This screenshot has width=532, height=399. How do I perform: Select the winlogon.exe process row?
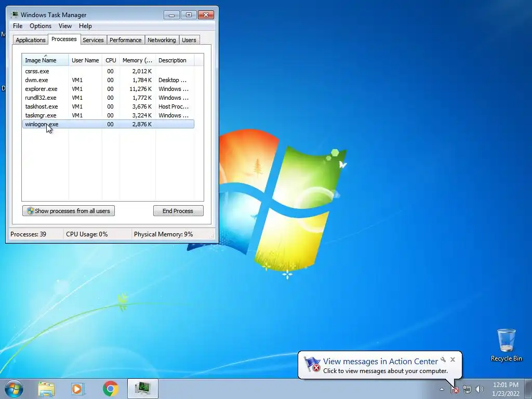click(108, 124)
